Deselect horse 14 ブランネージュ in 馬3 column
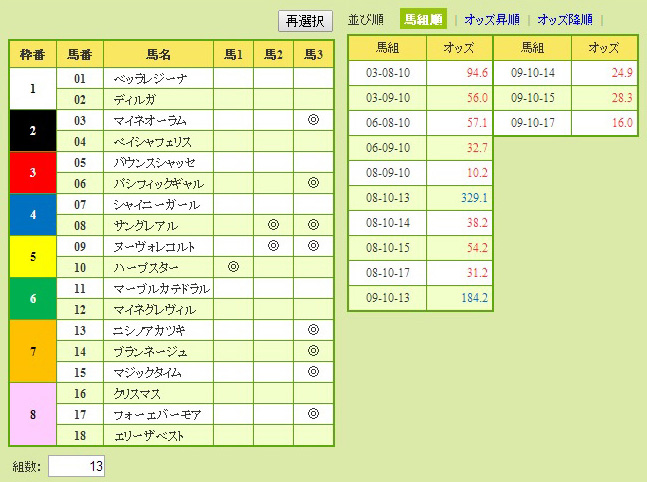The height and width of the screenshot is (482, 647). 313,351
